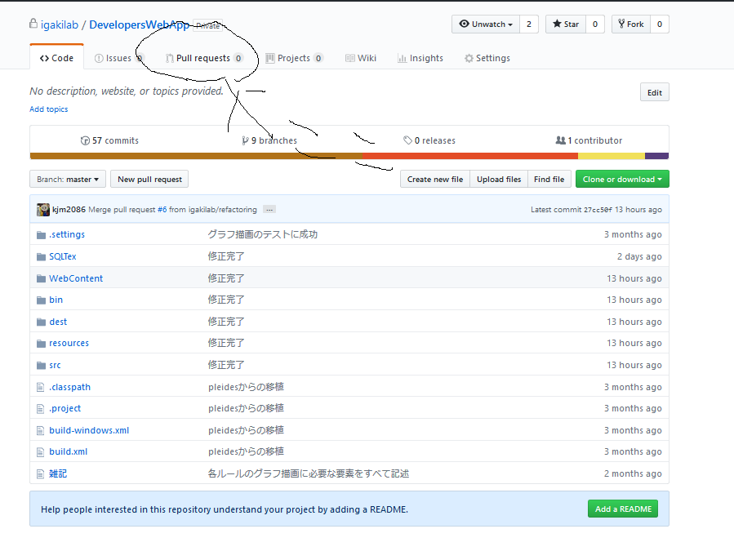Click the fork count next to Fork
734x560 pixels.
click(x=660, y=24)
